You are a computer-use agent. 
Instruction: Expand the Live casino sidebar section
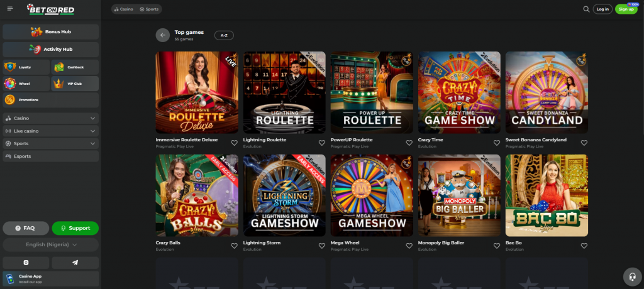pyautogui.click(x=50, y=131)
